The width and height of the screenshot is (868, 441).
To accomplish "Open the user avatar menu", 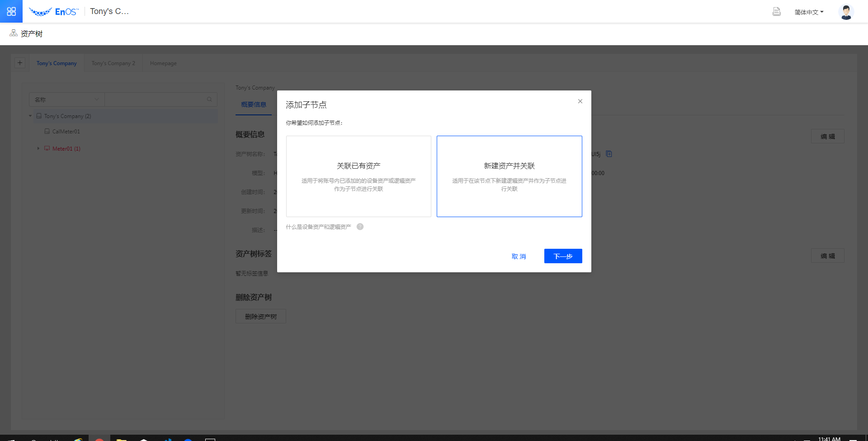I will point(846,12).
